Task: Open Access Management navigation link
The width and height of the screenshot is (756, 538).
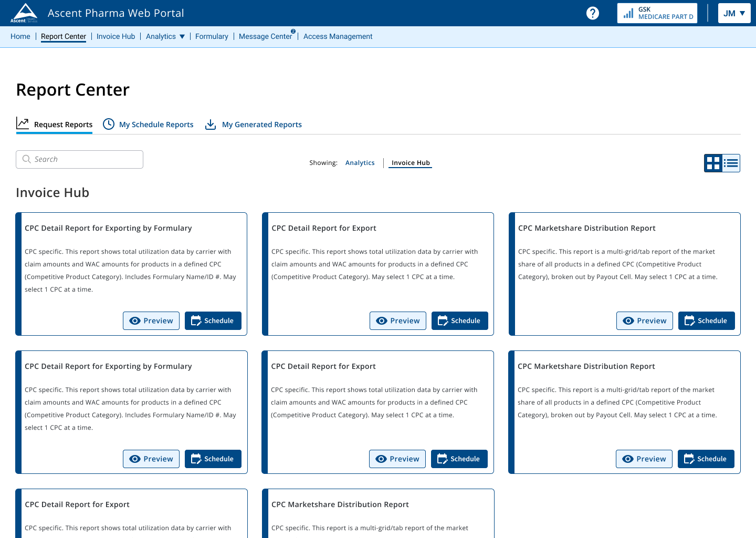Action: point(338,36)
